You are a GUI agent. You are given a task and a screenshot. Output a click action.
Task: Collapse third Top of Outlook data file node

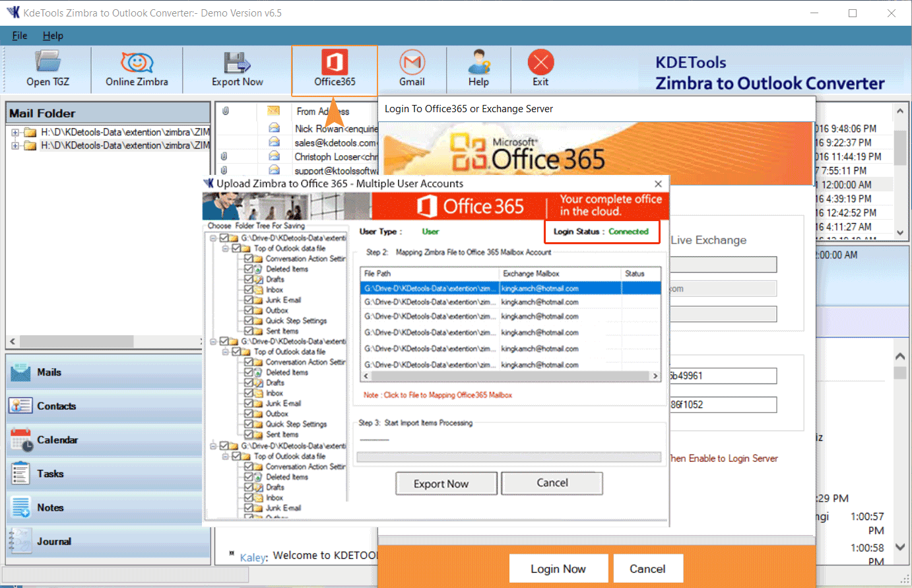pos(225,456)
